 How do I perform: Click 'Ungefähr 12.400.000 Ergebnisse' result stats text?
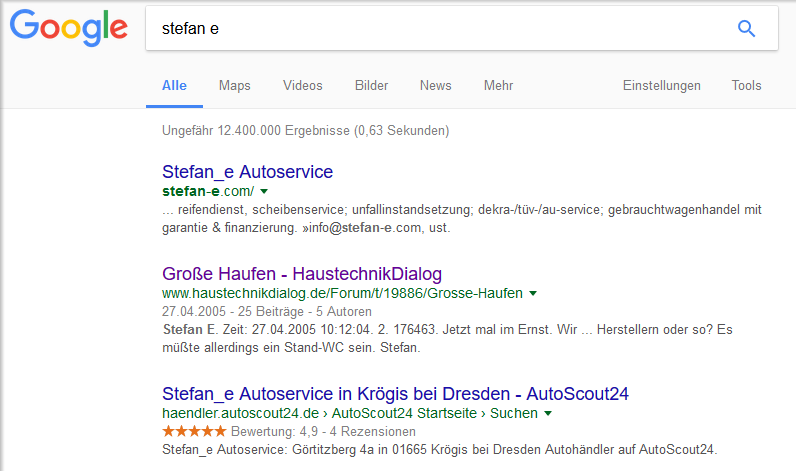[x=306, y=130]
